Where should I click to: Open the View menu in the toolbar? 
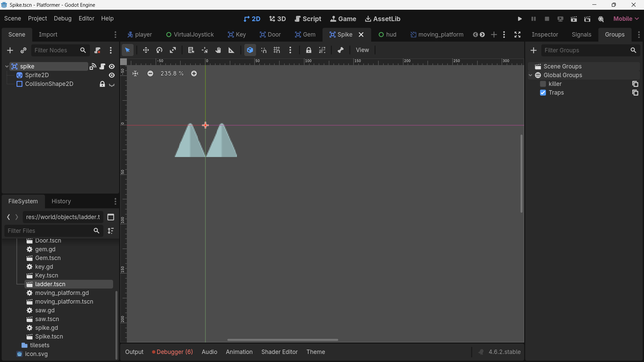[362, 50]
